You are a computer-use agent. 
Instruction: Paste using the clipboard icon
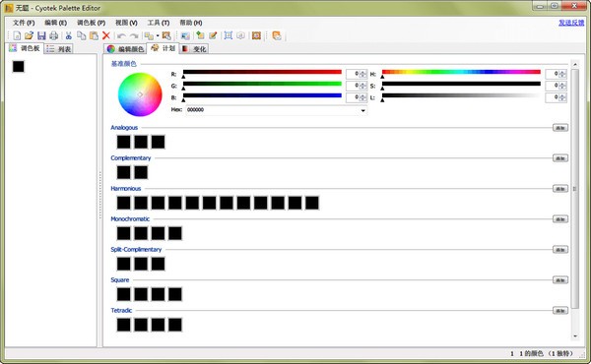(94, 35)
